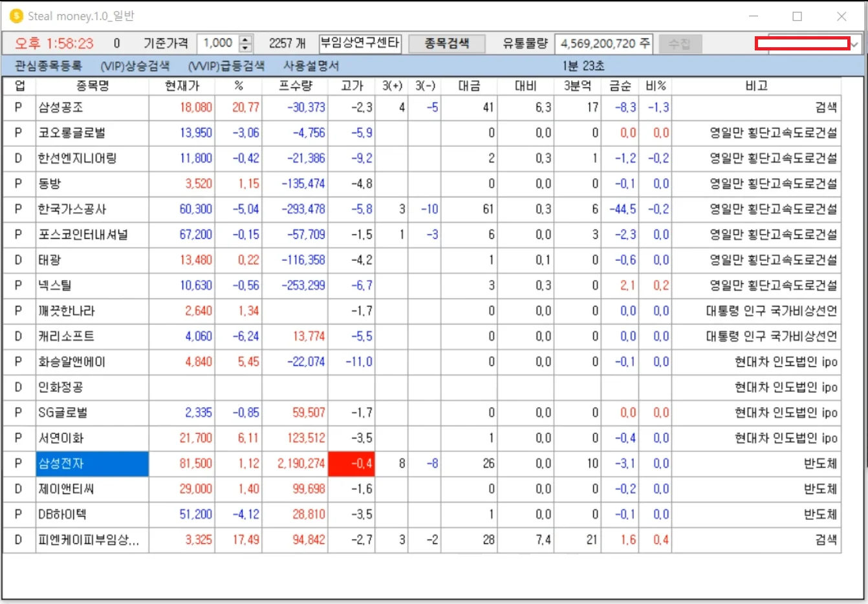This screenshot has height=604, width=868.
Task: Click the 고가 column header
Action: point(352,86)
